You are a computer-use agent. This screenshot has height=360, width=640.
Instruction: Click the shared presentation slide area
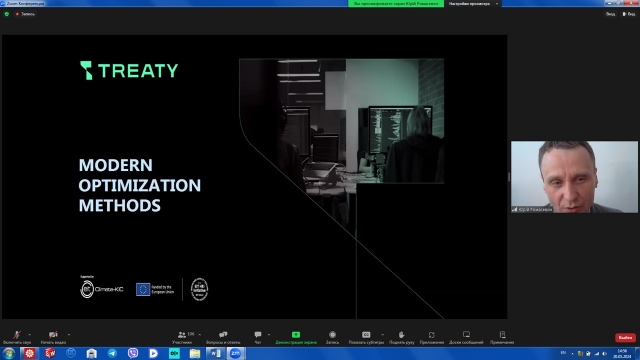pyautogui.click(x=254, y=177)
